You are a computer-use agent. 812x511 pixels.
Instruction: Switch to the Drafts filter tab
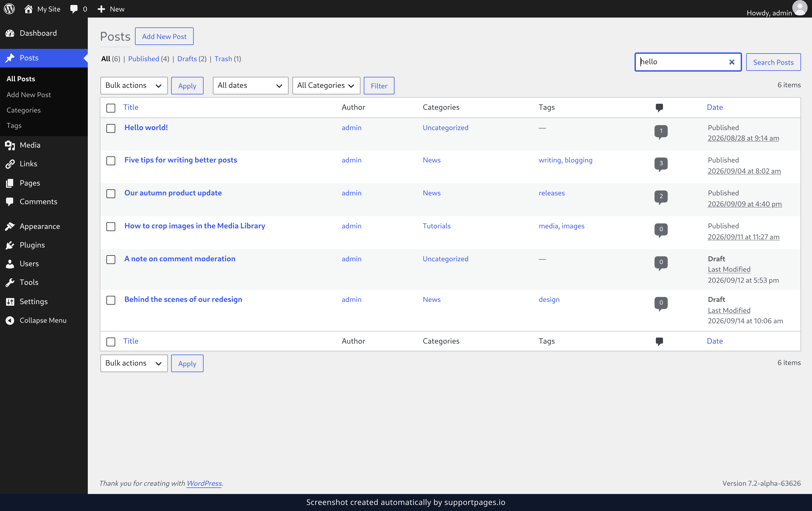[x=187, y=59]
